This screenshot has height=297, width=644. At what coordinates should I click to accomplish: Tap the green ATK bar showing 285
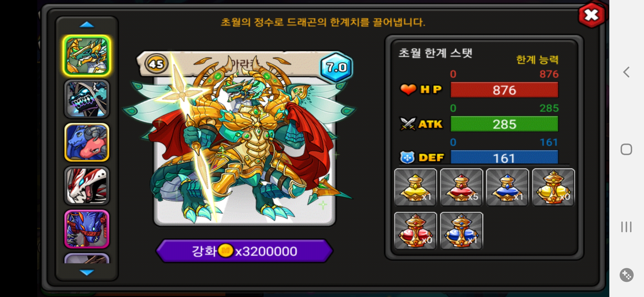(504, 124)
